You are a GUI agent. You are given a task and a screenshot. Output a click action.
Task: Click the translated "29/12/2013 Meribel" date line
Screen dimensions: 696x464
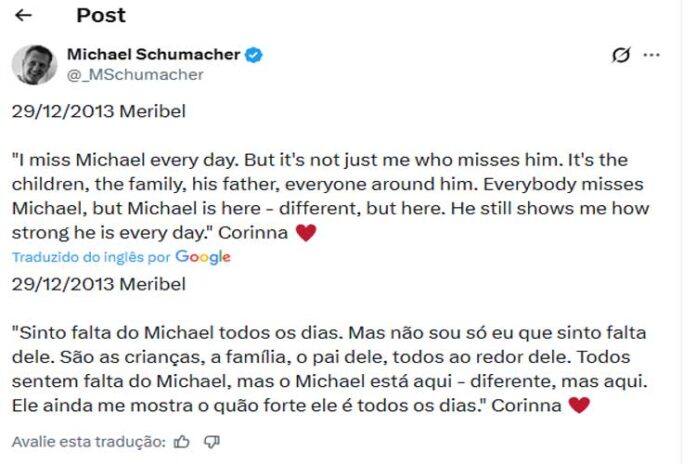[98, 283]
